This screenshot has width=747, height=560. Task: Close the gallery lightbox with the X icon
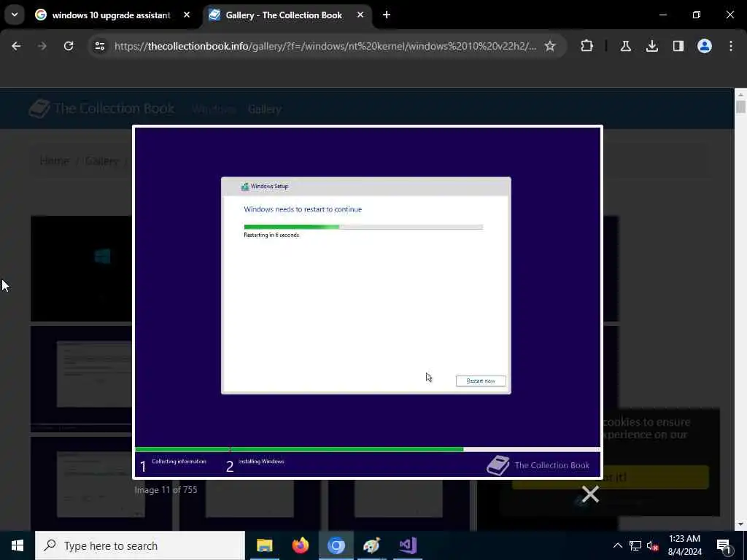click(x=590, y=494)
